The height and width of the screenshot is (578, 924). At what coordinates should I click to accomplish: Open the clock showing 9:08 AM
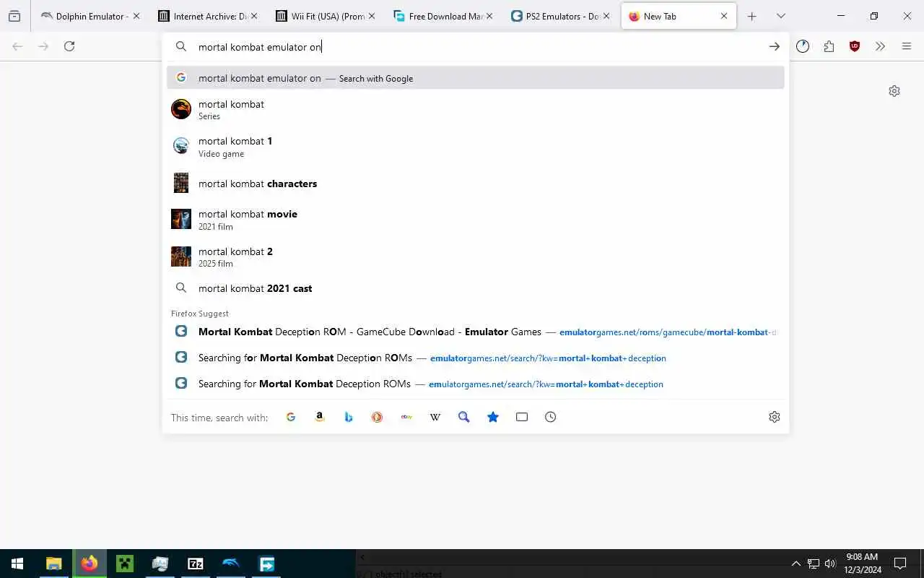tap(862, 564)
